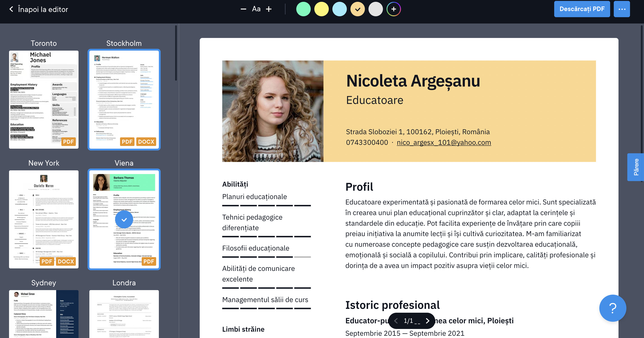Go to next page arrow
Screen dimensions: 644x338
coord(427,321)
